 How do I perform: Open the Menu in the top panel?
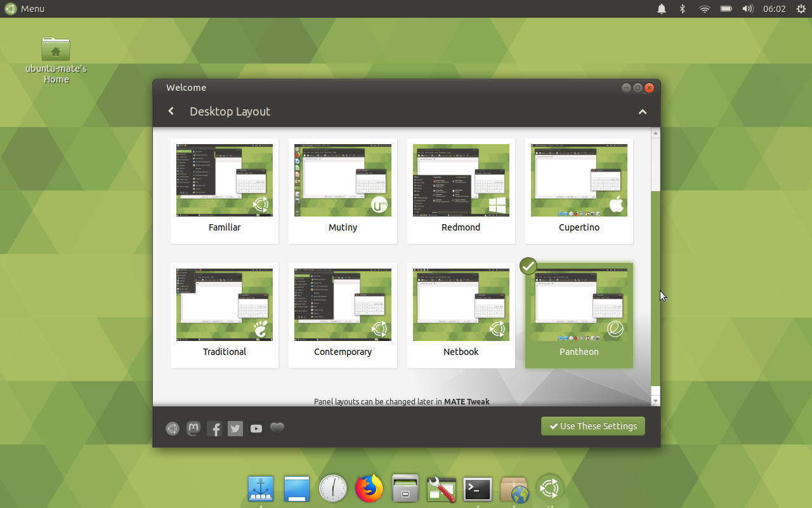[25, 9]
